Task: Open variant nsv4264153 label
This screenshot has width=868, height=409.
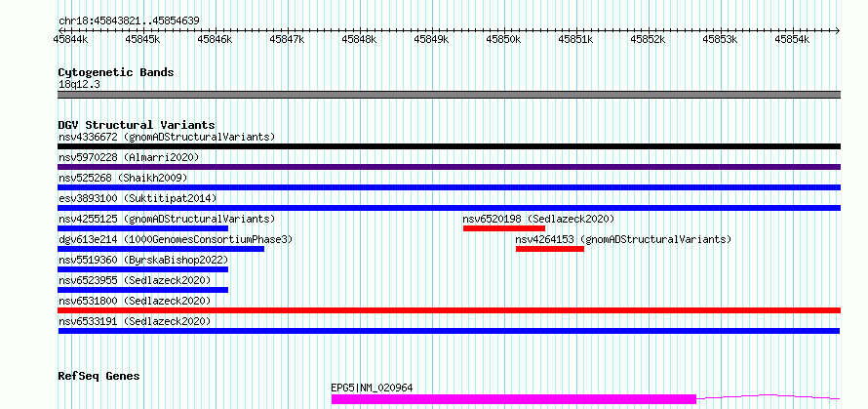Action: click(624, 239)
